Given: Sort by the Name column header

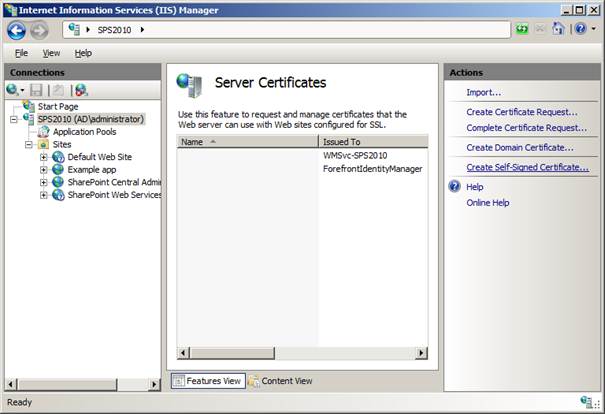Looking at the screenshot, I should coord(247,142).
